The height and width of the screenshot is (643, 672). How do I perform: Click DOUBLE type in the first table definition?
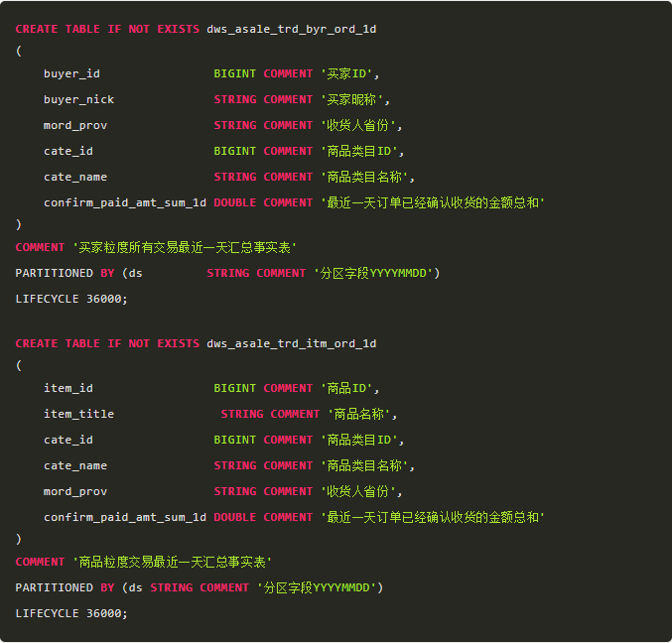tap(234, 202)
